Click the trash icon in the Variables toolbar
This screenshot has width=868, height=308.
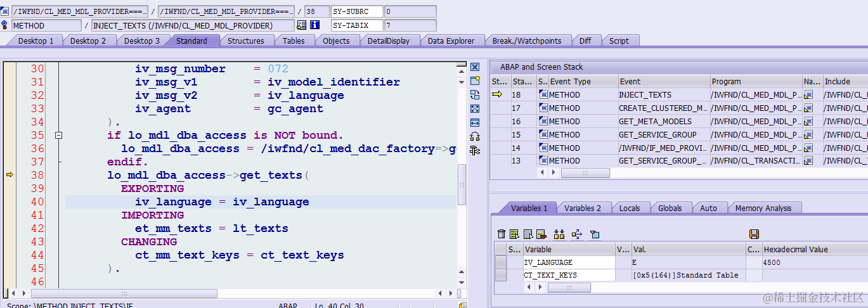click(502, 234)
